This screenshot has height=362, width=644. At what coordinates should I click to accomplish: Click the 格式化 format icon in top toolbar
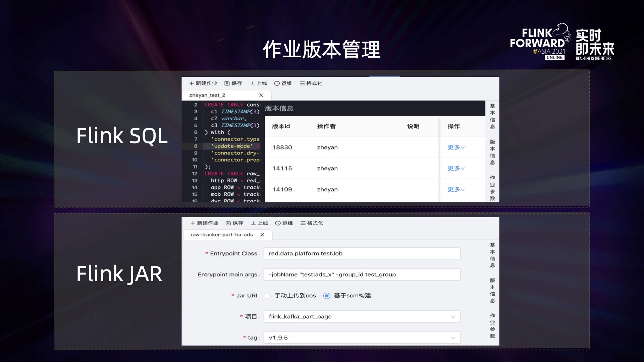click(302, 83)
